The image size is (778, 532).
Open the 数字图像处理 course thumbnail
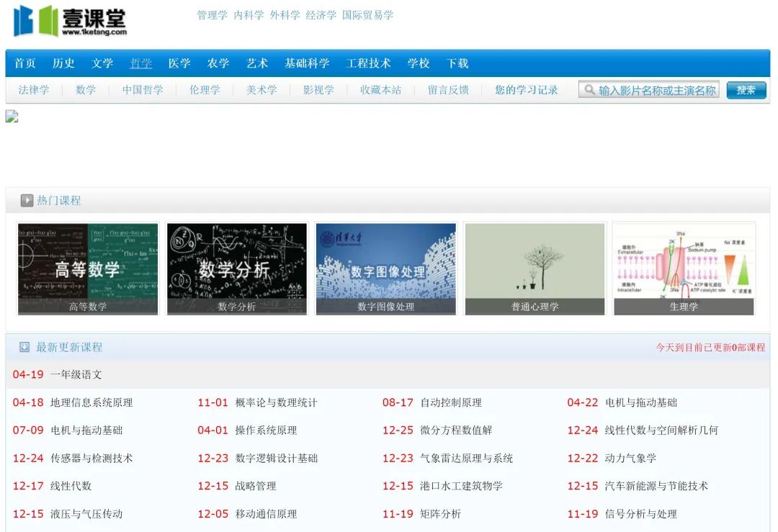[385, 268]
